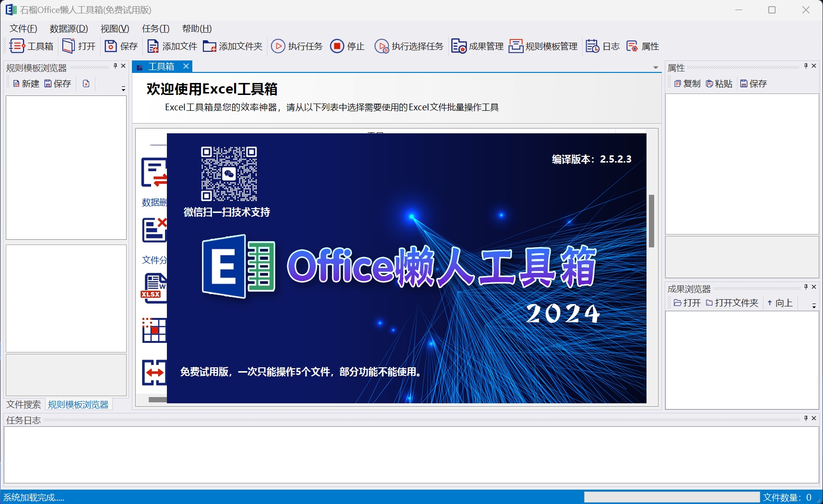Click 执行选择任务 run selected task

click(x=409, y=46)
